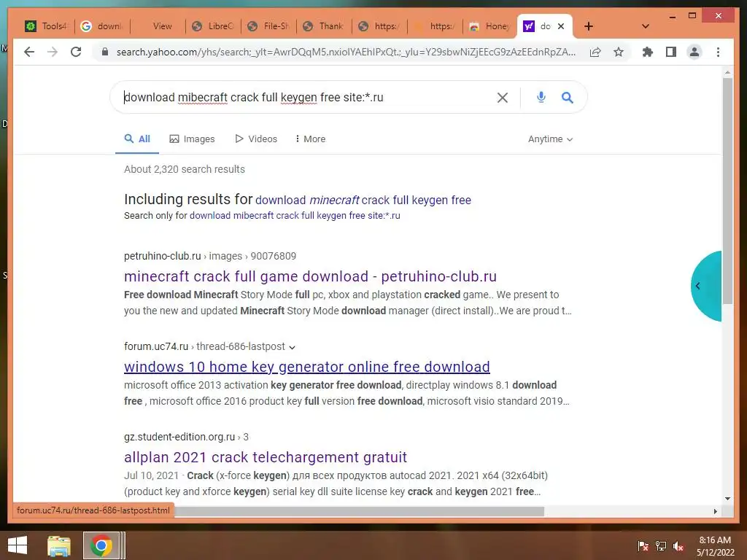
Task: Expand forum.uc74.ru result options arrow
Action: [292, 347]
